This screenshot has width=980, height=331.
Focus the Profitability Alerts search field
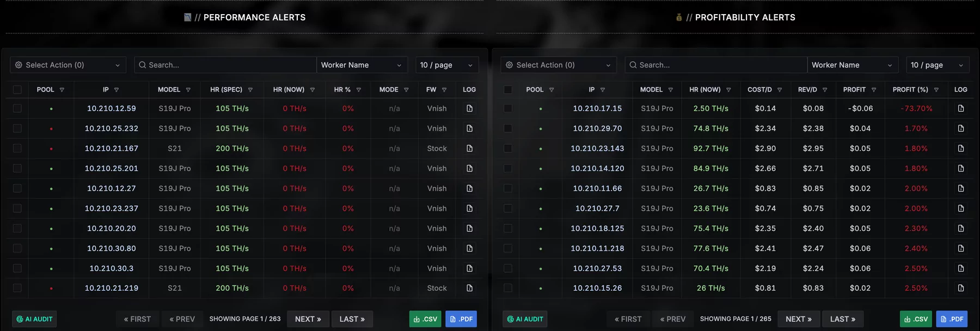pyautogui.click(x=716, y=65)
